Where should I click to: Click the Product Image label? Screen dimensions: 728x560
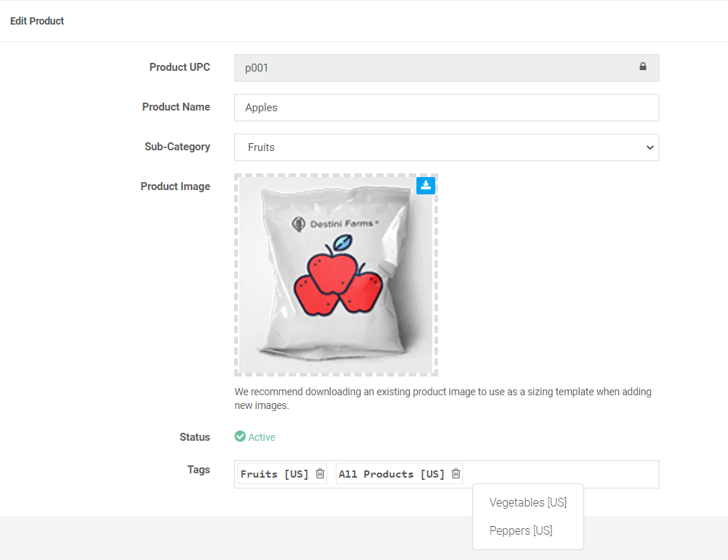176,186
